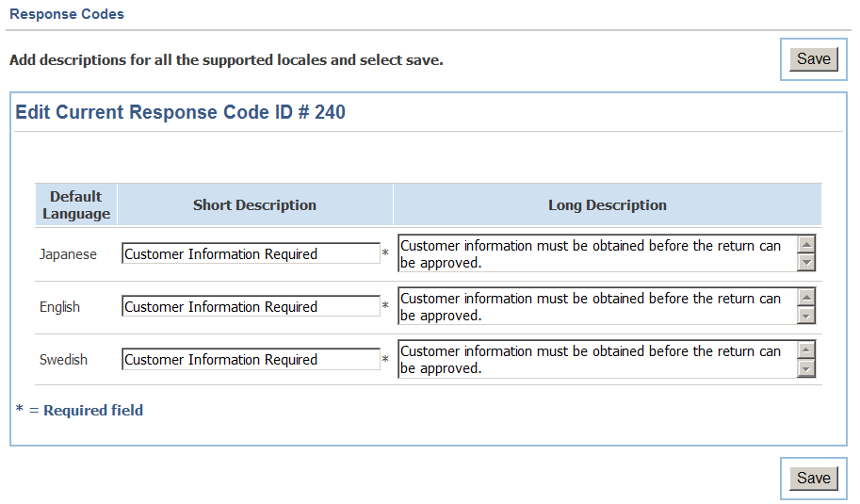Click the up arrow on the Japanese long description scrollbar

point(806,245)
